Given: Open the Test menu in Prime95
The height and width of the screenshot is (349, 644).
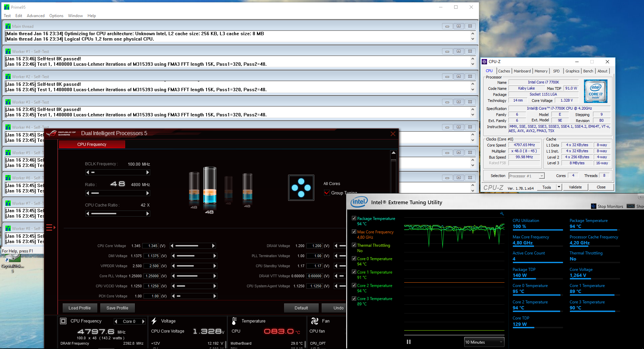Looking at the screenshot, I should (x=7, y=16).
